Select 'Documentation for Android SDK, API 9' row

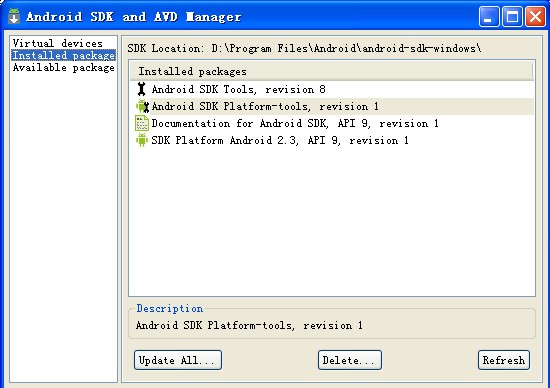coord(331,123)
